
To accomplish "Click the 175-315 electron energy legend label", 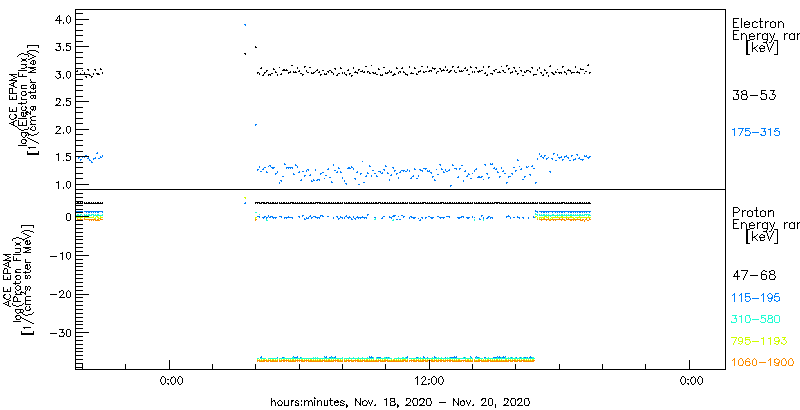I will (x=756, y=133).
